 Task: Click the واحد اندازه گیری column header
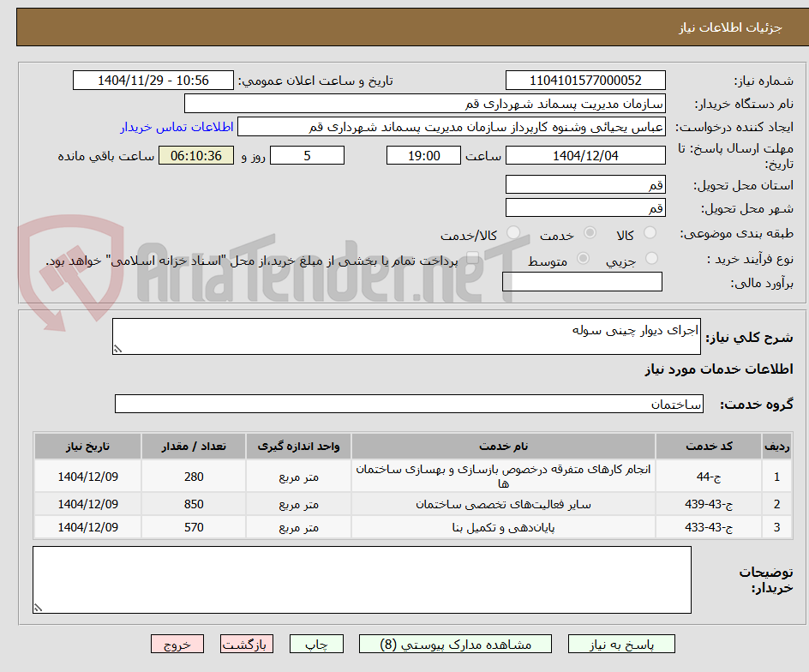[x=299, y=447]
